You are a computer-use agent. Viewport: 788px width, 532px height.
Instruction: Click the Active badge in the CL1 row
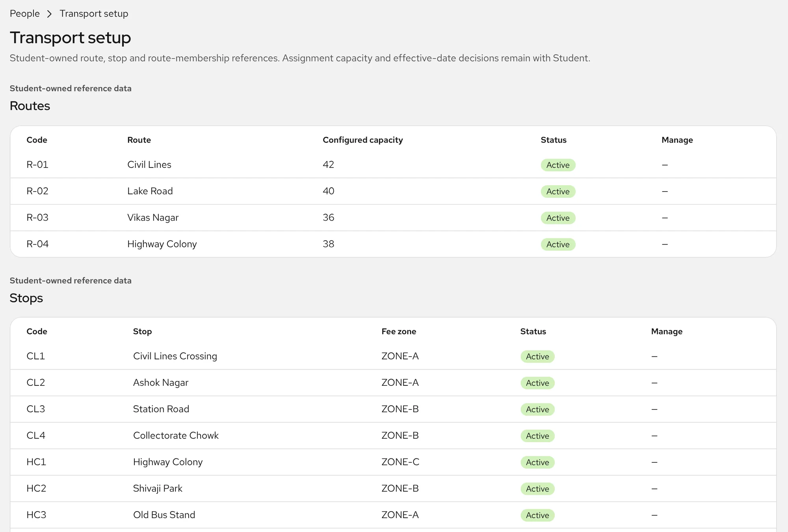tap(537, 356)
